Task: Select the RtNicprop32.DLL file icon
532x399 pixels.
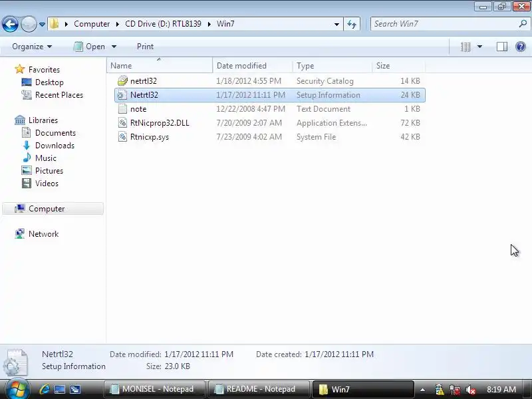Action: pyautogui.click(x=122, y=123)
